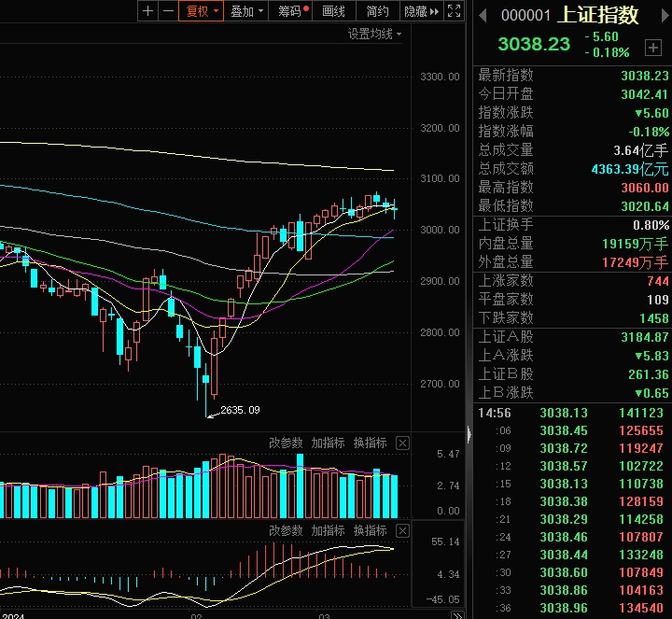Go to previous index with left arrow
The height and width of the screenshot is (619, 672).
(x=483, y=16)
